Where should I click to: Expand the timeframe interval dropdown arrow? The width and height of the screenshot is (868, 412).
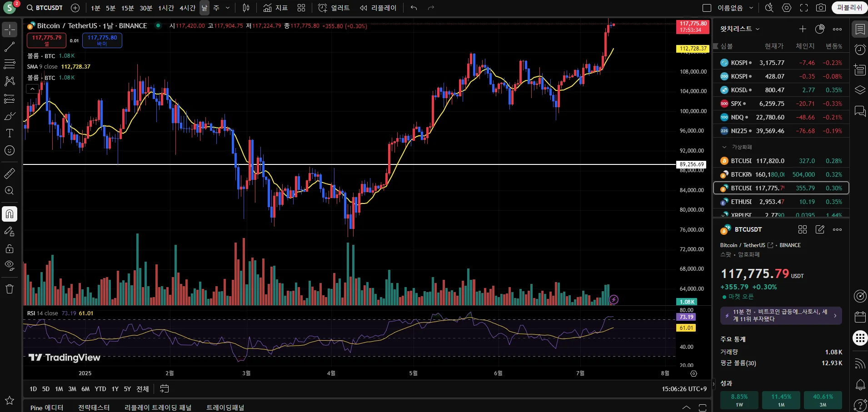tap(228, 8)
